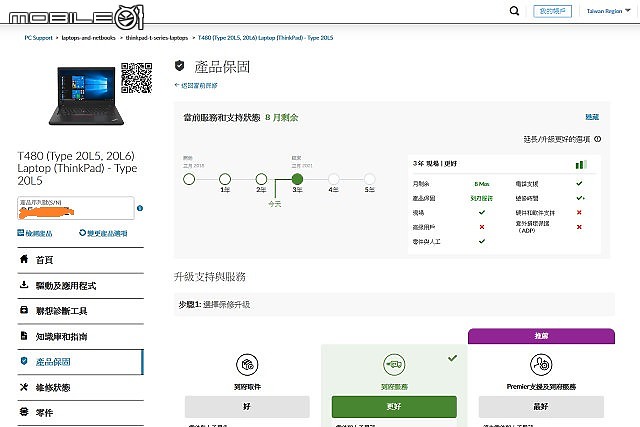Screen dimensions: 640x427
Task: Click the download icon in sidebar
Action: [x=24, y=285]
